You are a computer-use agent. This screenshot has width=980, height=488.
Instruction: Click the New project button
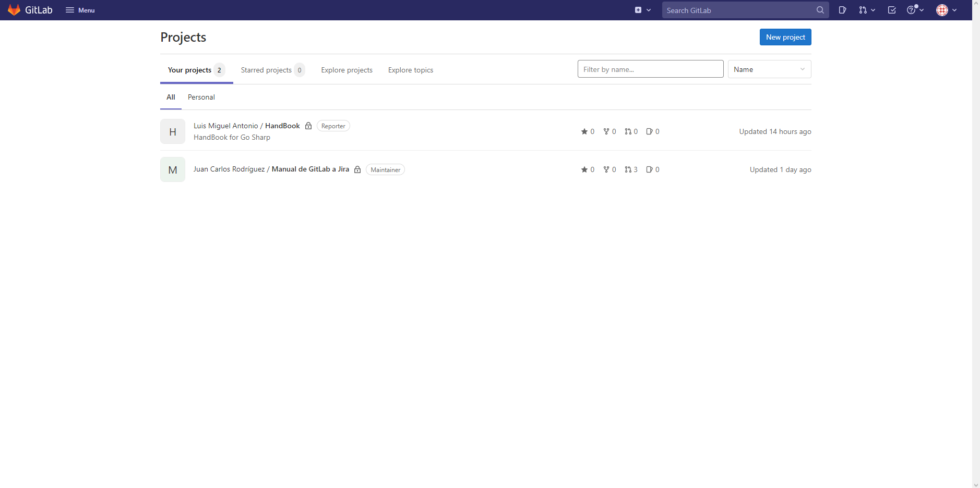pos(785,37)
